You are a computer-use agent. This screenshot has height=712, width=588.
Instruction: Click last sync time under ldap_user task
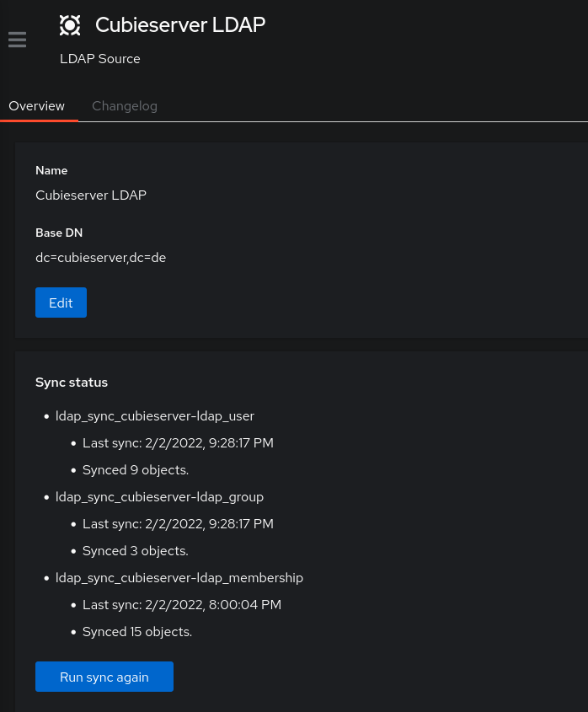click(x=178, y=443)
